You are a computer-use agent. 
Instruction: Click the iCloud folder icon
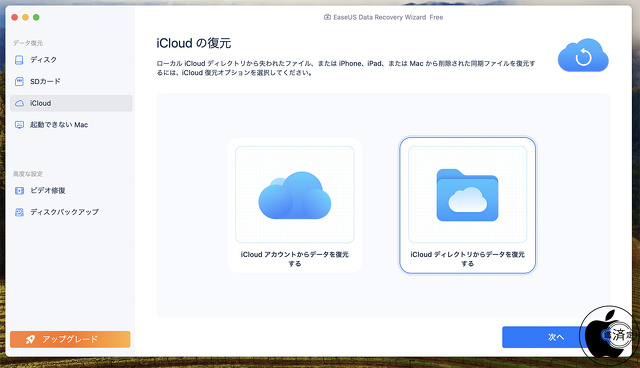click(467, 195)
